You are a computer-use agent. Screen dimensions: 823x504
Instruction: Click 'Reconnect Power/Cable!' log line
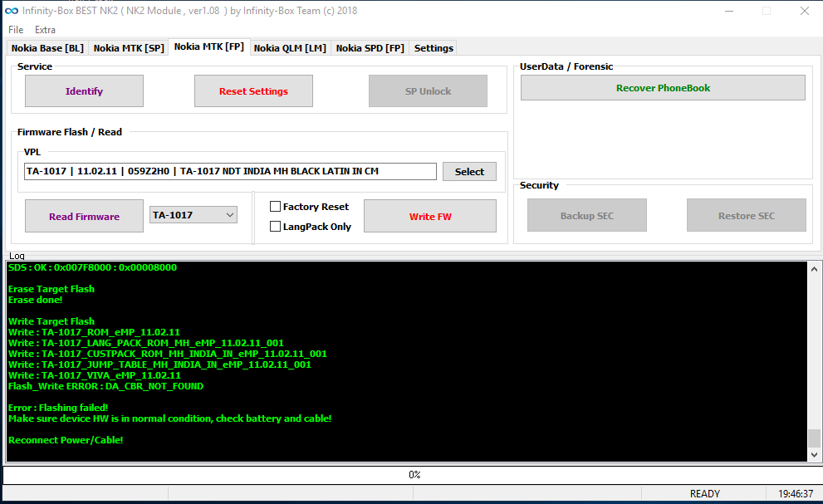(66, 440)
